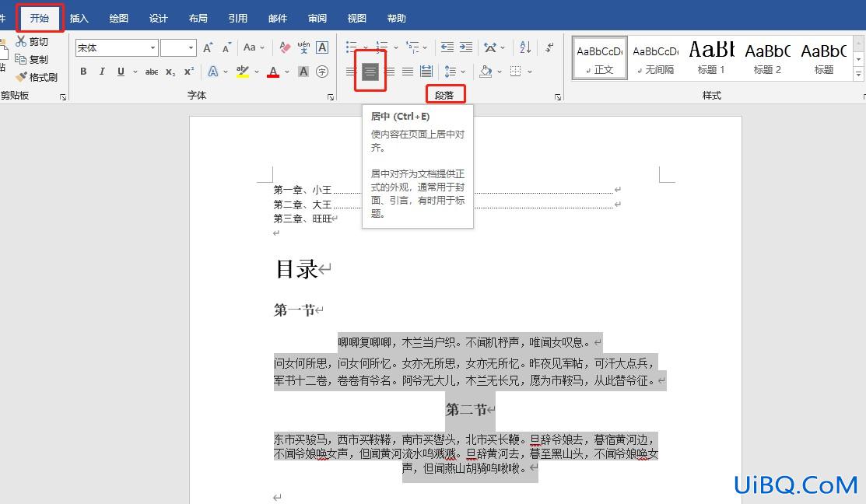The width and height of the screenshot is (866, 504).
Task: Increase paragraph indent
Action: [466, 47]
